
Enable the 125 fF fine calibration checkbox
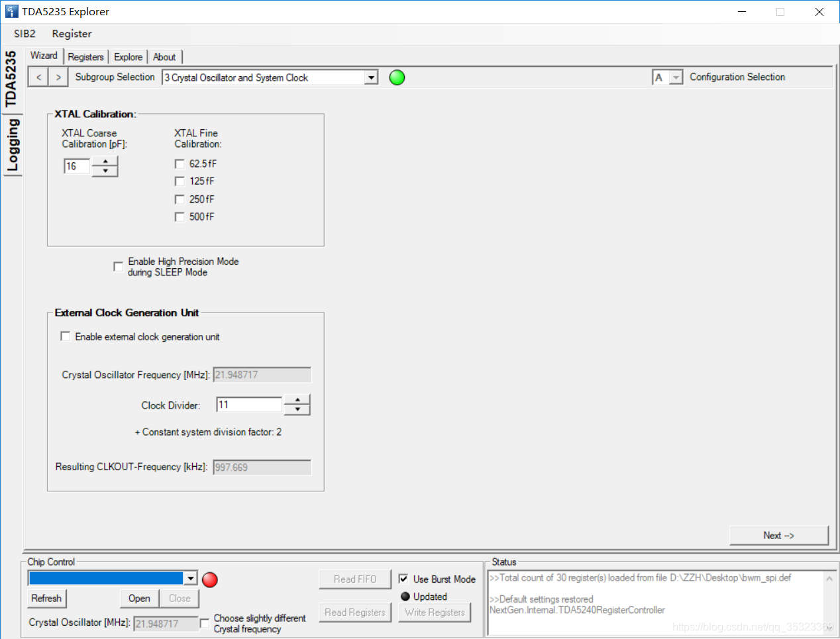coord(180,181)
